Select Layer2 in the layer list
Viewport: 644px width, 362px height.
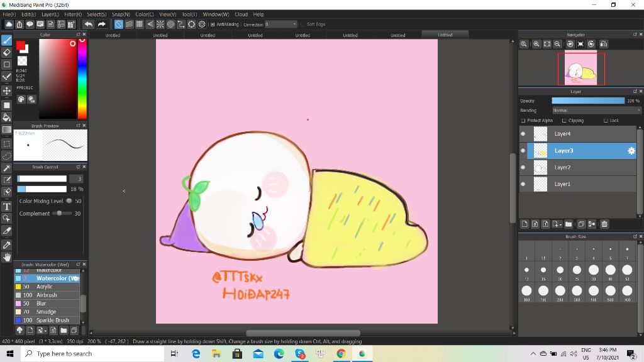[x=579, y=167]
